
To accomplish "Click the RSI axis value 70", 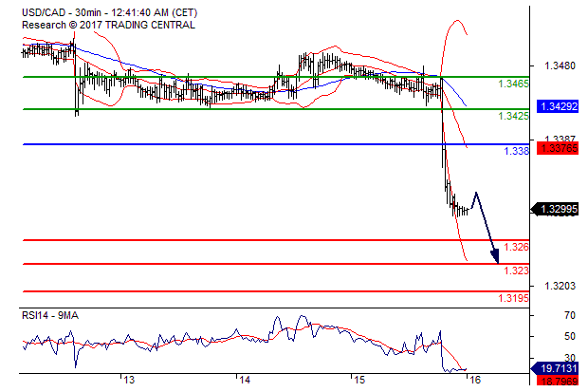I will 570,315.
